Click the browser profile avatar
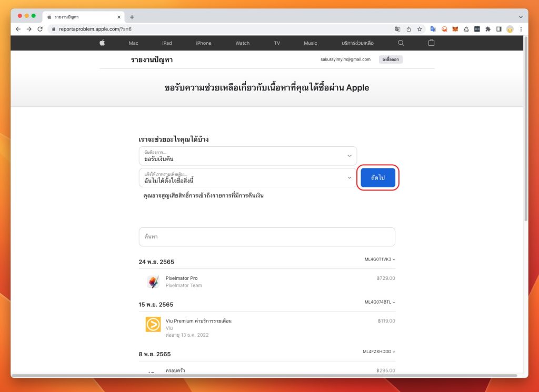Viewport: 539px width, 392px height. (509, 30)
